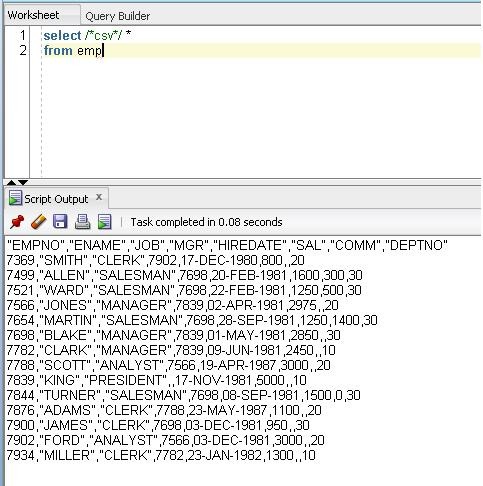Select the Script Output tab
Image resolution: width=483 pixels, height=486 pixels.
point(56,199)
